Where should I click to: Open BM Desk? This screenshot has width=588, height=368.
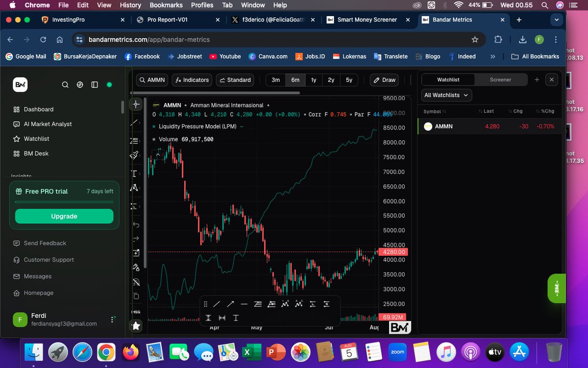click(31, 154)
